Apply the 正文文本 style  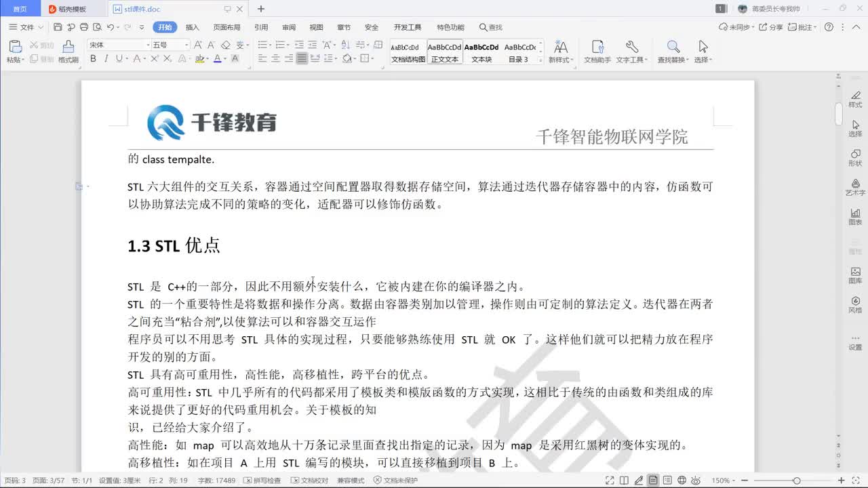(445, 52)
